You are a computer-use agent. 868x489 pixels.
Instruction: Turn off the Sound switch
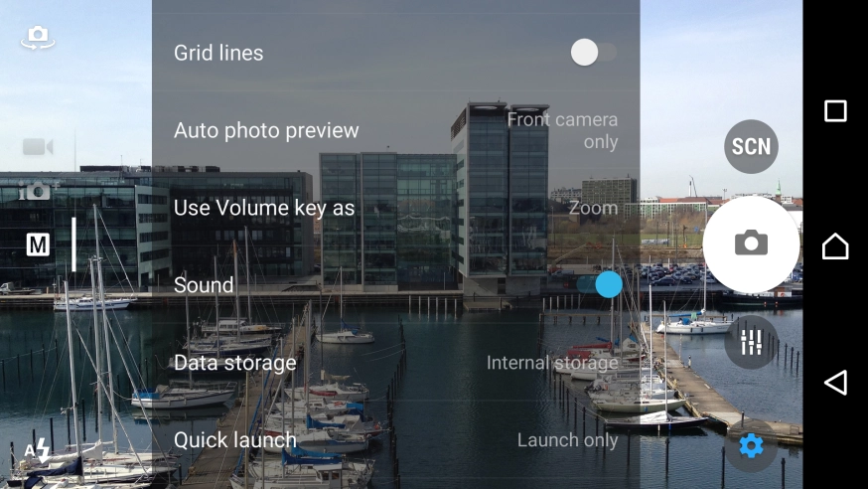[x=600, y=284]
